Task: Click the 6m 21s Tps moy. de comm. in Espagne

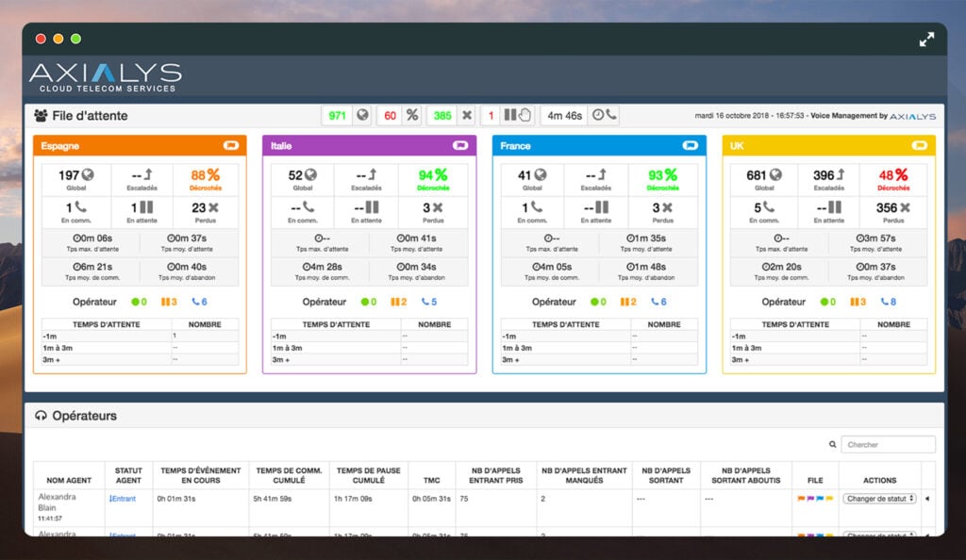Action: pos(92,267)
